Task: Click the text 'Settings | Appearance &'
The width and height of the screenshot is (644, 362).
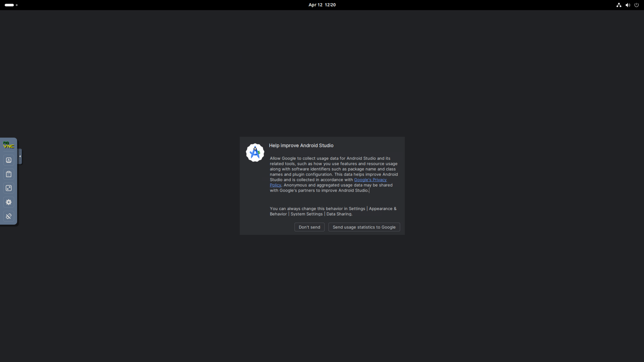Action: click(x=373, y=209)
